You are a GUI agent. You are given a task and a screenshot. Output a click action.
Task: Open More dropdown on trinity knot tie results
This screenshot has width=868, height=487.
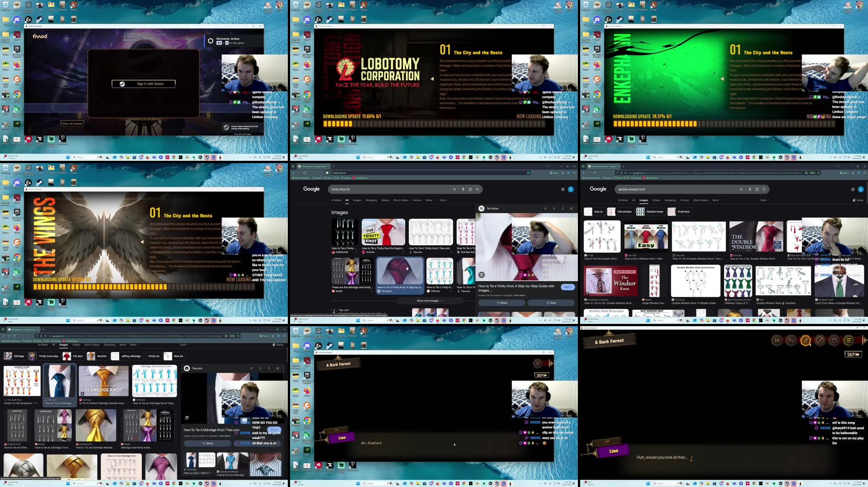(x=430, y=200)
